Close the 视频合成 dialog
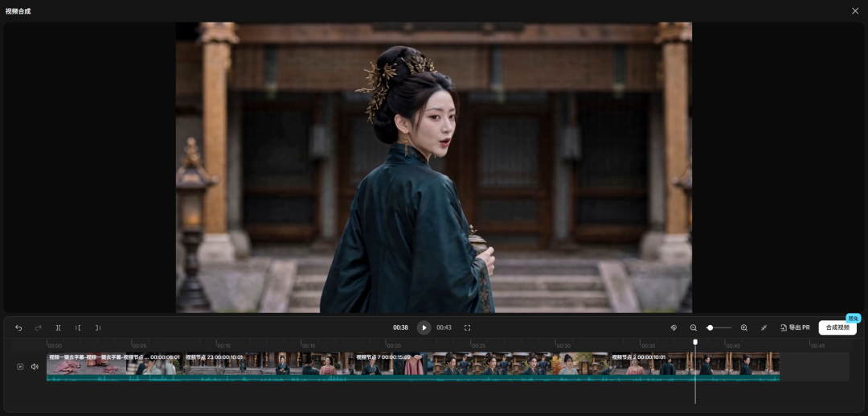 (x=855, y=11)
